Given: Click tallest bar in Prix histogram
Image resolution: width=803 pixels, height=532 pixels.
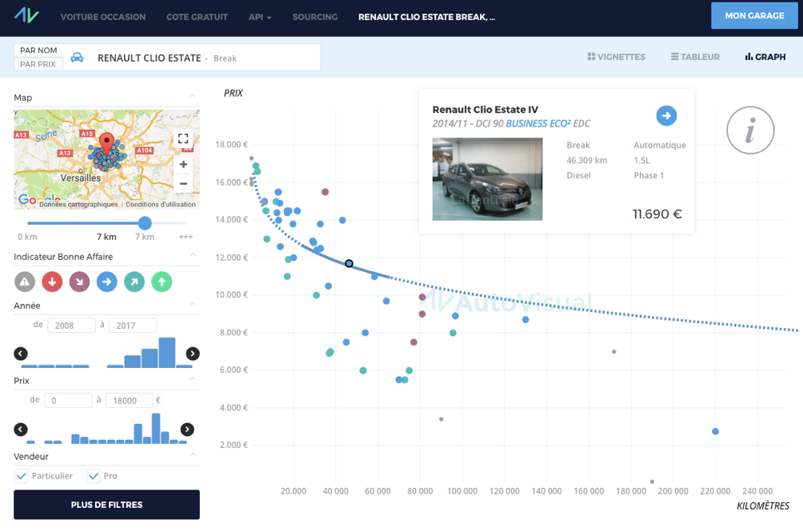Looking at the screenshot, I should 156,428.
